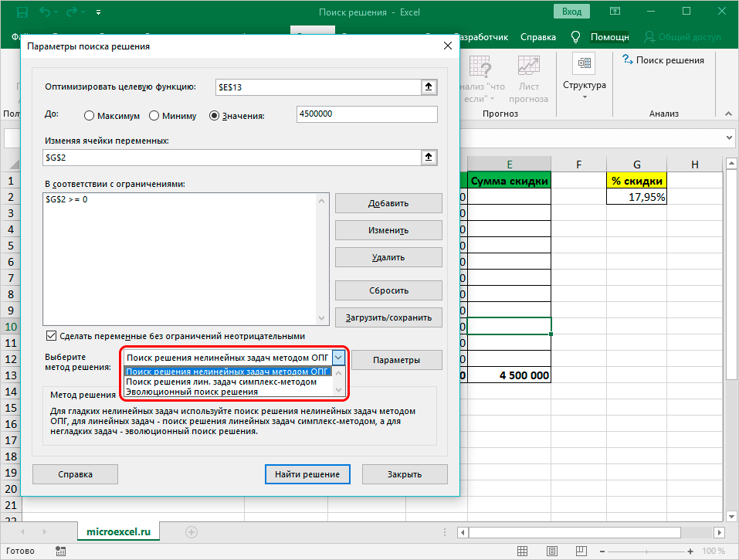Click the Структура outline icon
The width and height of the screenshot is (739, 560).
(584, 64)
